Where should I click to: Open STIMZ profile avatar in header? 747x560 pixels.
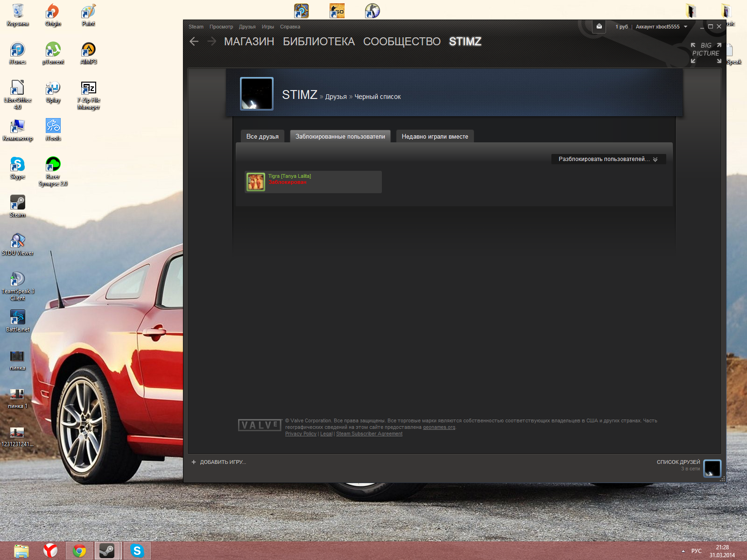click(x=256, y=94)
